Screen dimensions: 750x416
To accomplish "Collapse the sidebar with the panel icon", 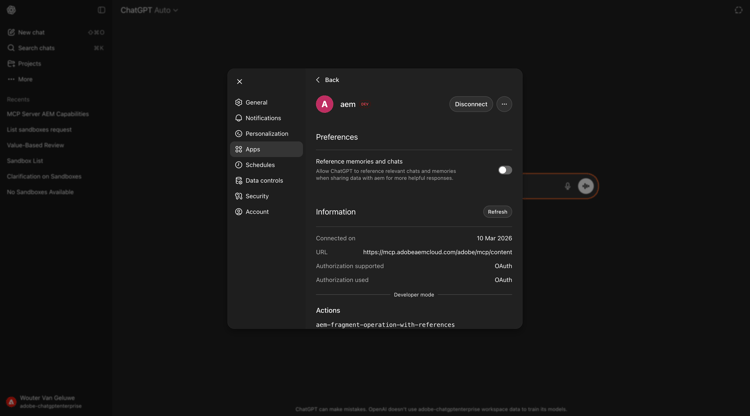I will [x=101, y=10].
